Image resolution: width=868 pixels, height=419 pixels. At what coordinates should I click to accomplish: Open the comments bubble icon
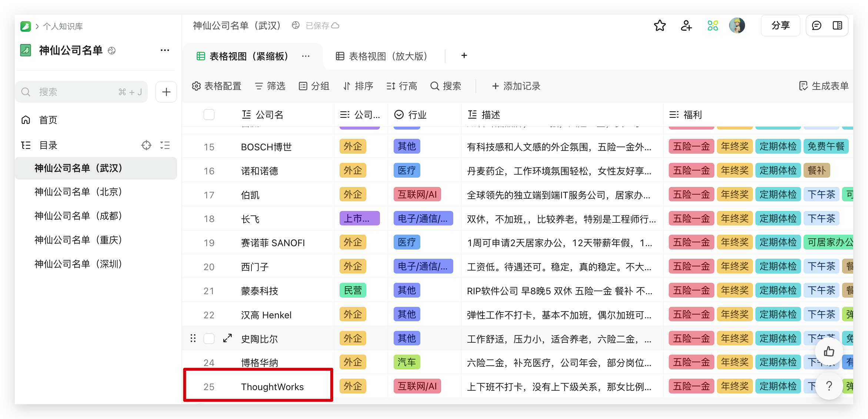[x=817, y=26]
